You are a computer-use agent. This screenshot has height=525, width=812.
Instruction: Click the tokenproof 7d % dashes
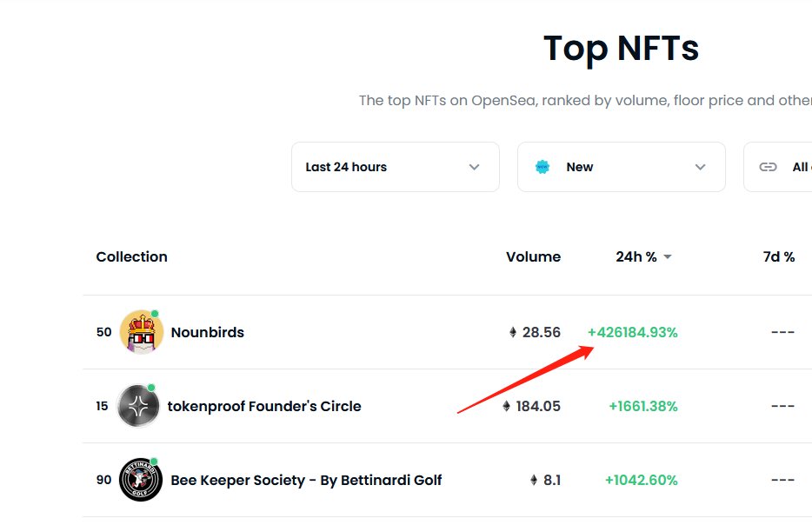(x=782, y=407)
